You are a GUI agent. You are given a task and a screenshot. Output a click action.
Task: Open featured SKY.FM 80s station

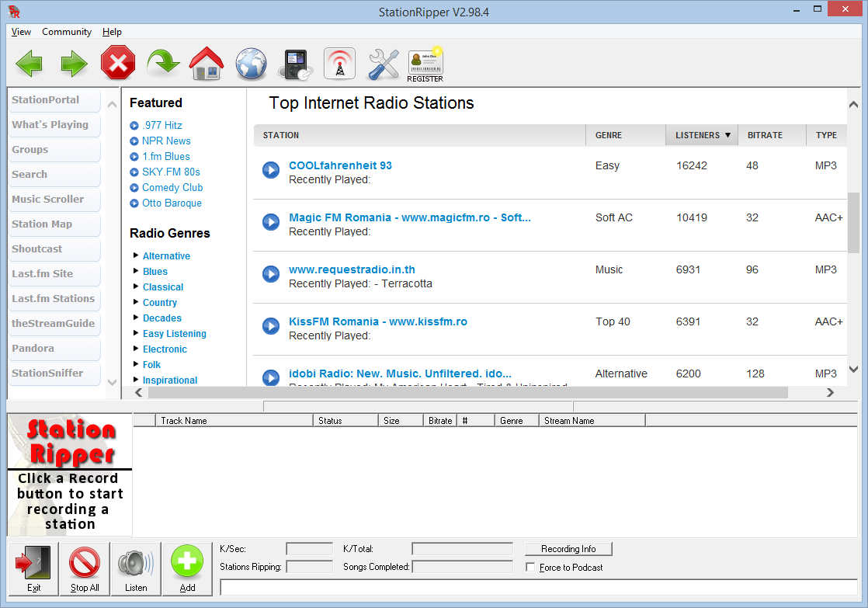pyautogui.click(x=171, y=172)
